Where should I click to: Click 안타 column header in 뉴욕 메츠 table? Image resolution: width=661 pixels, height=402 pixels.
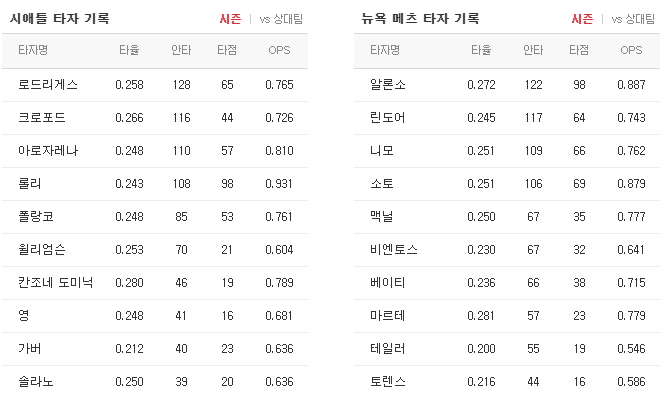[533, 50]
